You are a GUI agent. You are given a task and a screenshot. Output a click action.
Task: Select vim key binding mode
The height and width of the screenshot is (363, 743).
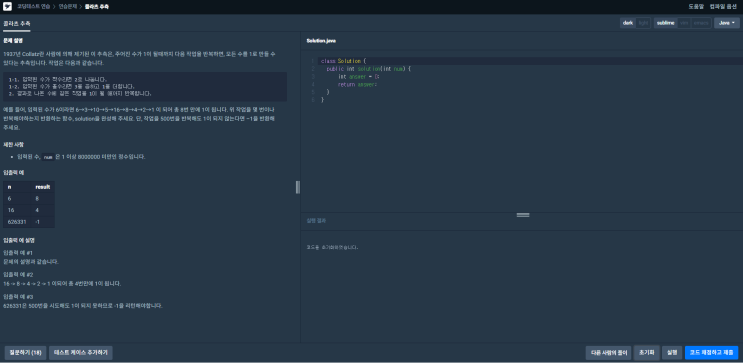[x=683, y=23]
